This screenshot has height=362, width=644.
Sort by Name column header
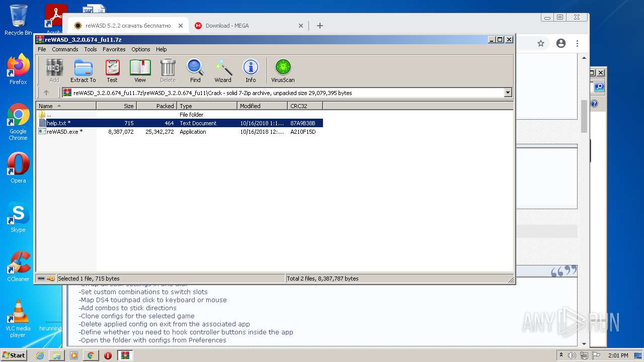(x=66, y=106)
